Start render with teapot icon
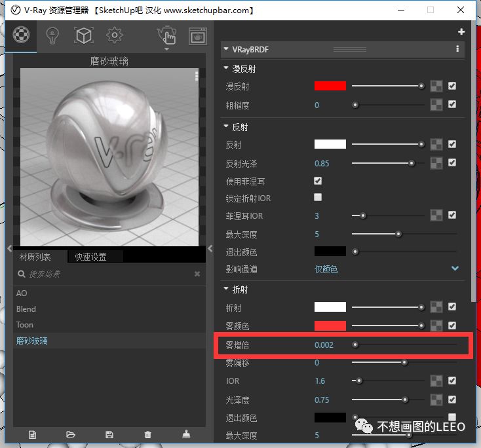481x448 pixels. (x=166, y=35)
